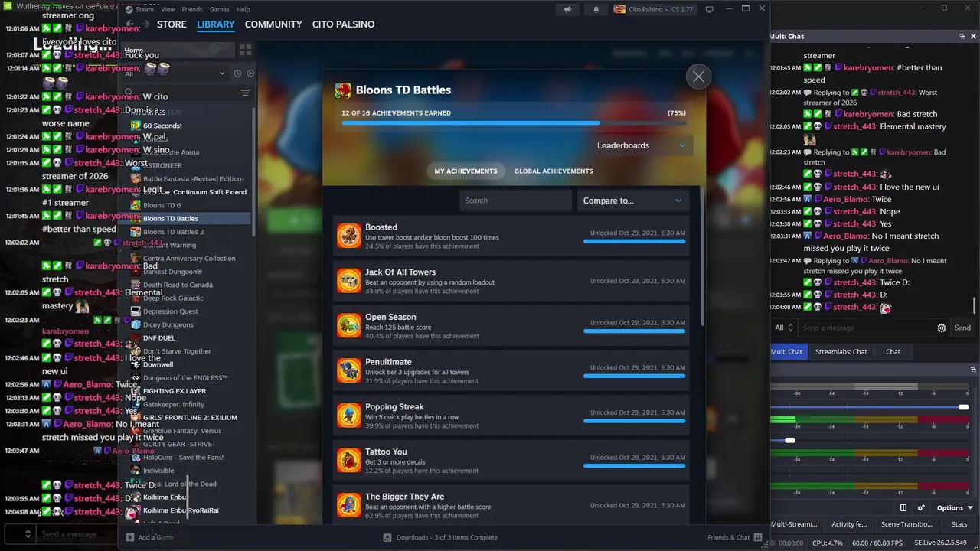Screen dimensions: 980x551
Task: Focus the achievements Search field
Action: (515, 201)
